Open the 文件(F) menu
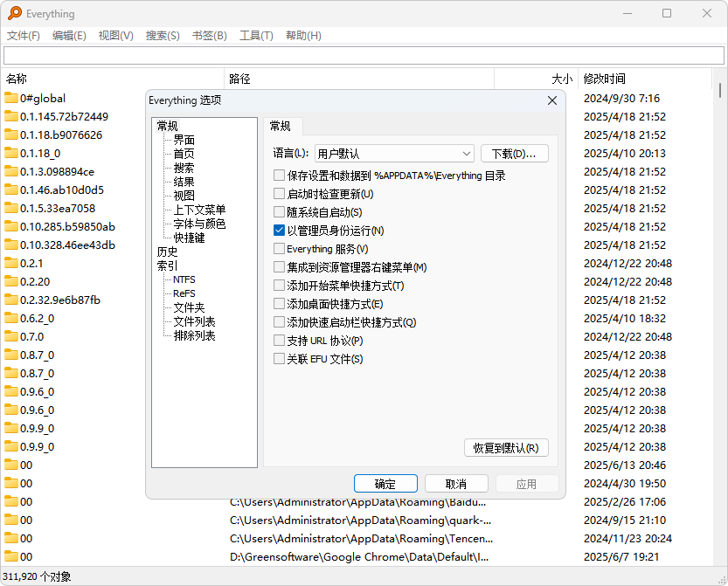 (x=24, y=36)
